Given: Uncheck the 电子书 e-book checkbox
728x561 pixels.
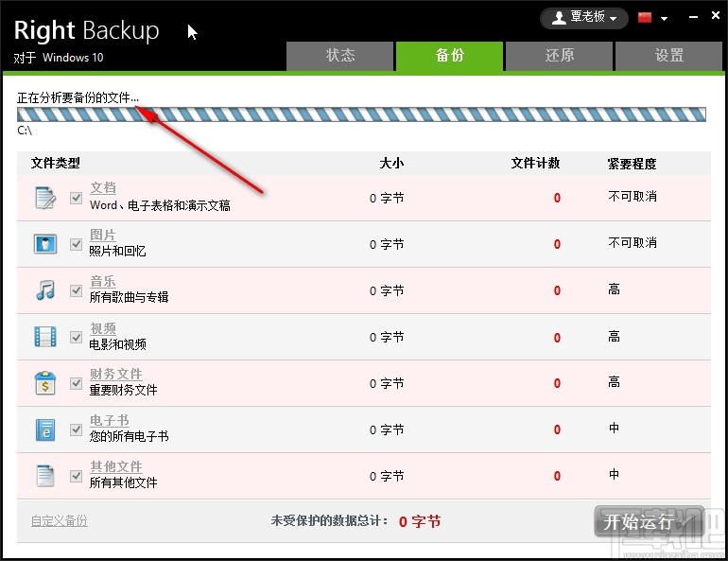Looking at the screenshot, I should click(77, 430).
